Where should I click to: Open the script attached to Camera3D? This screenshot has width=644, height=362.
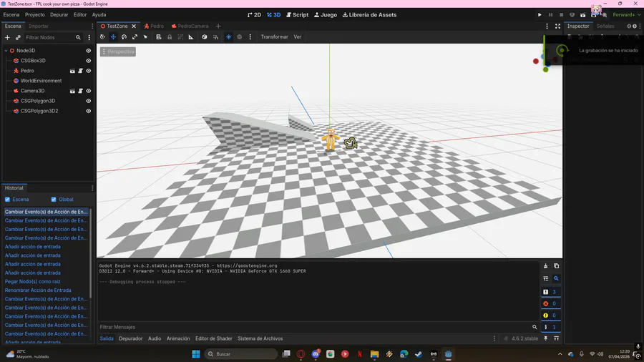(x=80, y=91)
